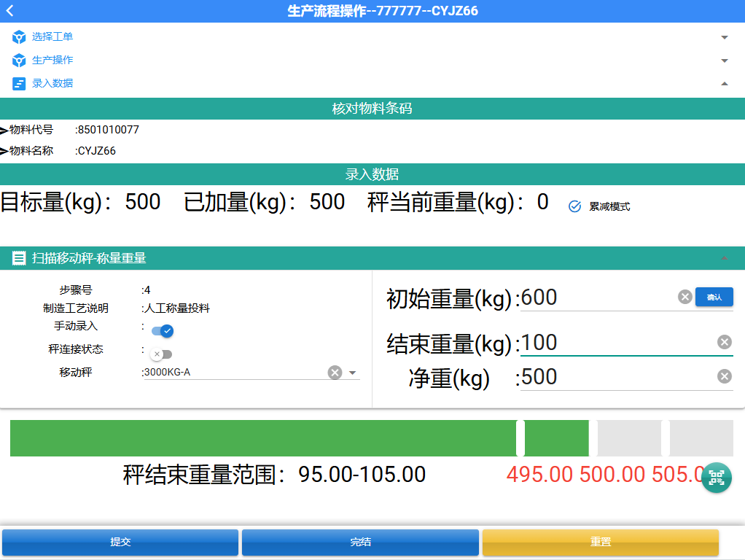Viewport: 745px width, 560px height.
Task: Click the 人工称量投料 process description
Action: (x=176, y=308)
